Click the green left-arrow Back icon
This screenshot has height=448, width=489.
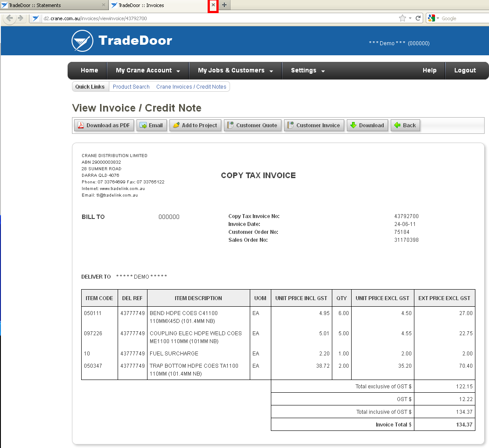[x=397, y=125]
